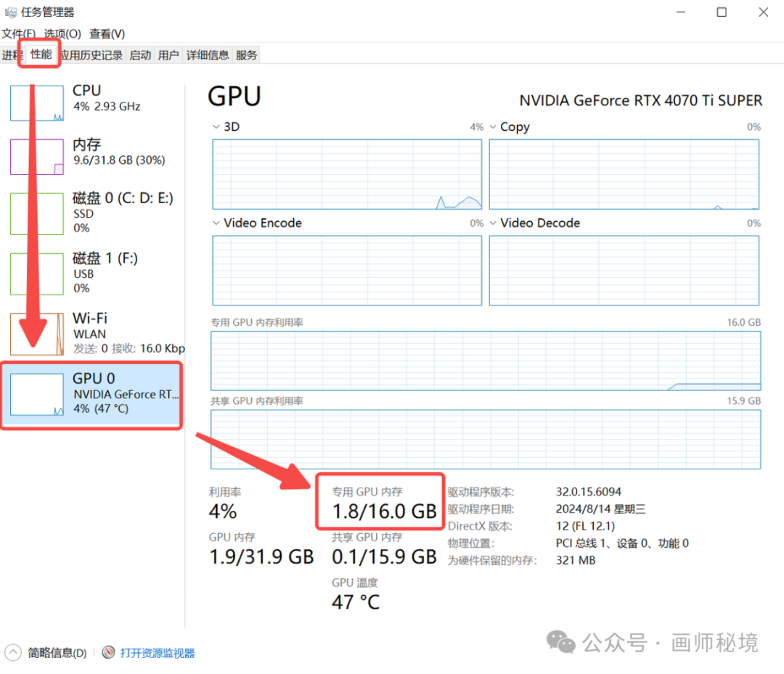Viewport: 784px width, 674px height.
Task: Select the Wi-Fi WLAN graph thumbnail
Action: point(37,334)
